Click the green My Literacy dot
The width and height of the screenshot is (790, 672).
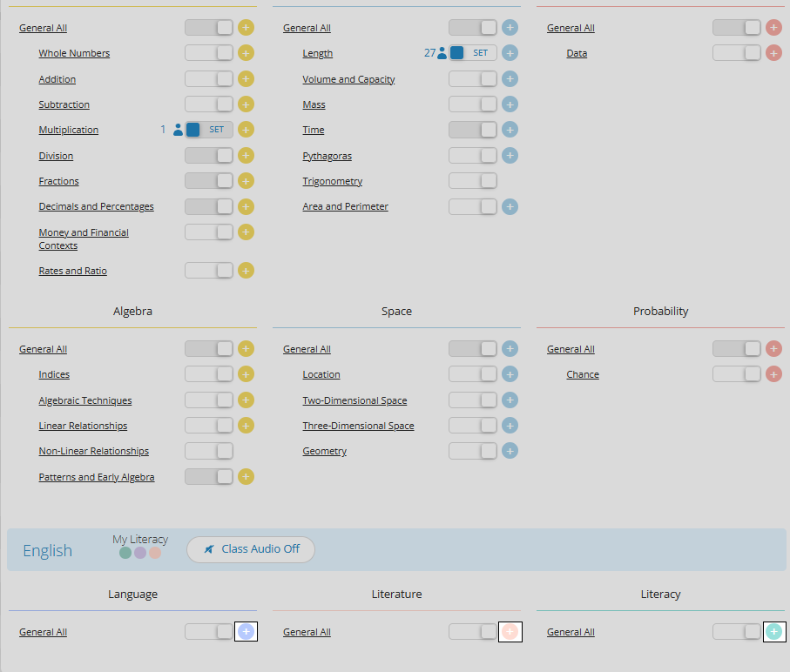(125, 553)
